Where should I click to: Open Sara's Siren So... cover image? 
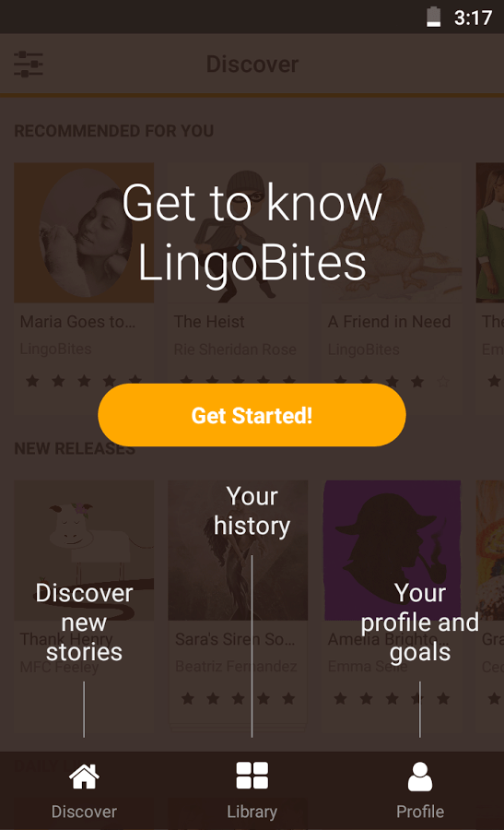(238, 551)
